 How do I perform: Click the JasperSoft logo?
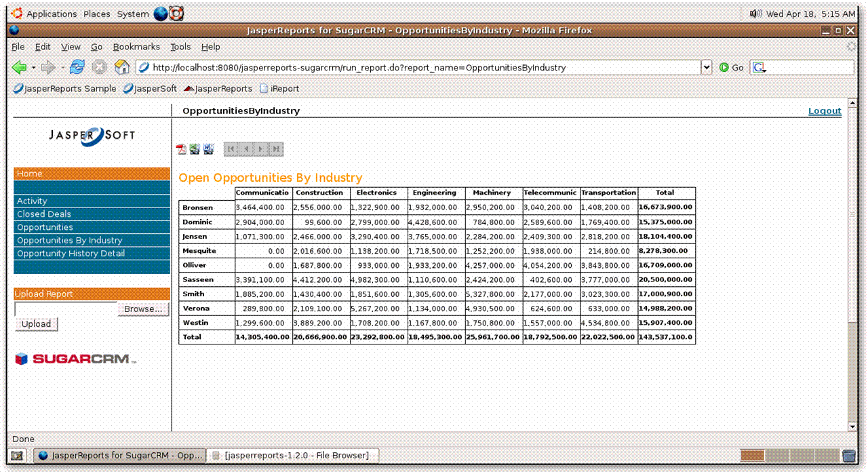[x=92, y=136]
